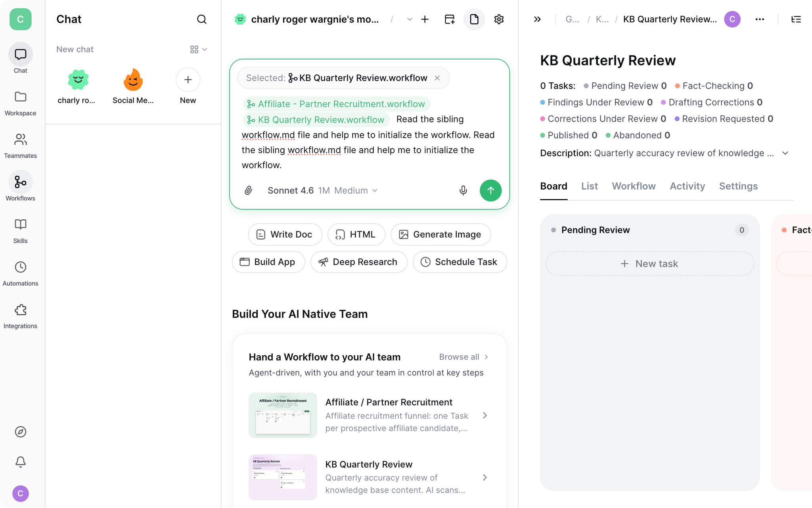The width and height of the screenshot is (812, 508).
Task: Toggle the document panel icon
Action: (474, 19)
